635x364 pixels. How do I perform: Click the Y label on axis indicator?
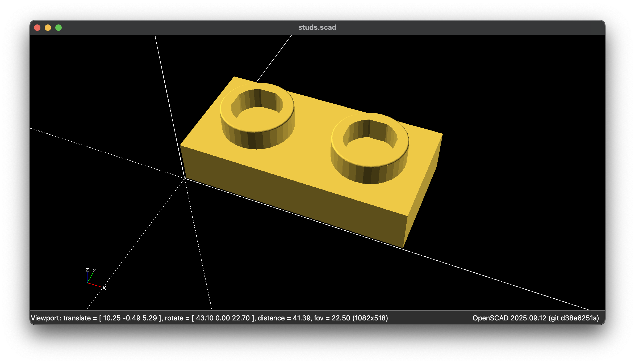pyautogui.click(x=94, y=270)
